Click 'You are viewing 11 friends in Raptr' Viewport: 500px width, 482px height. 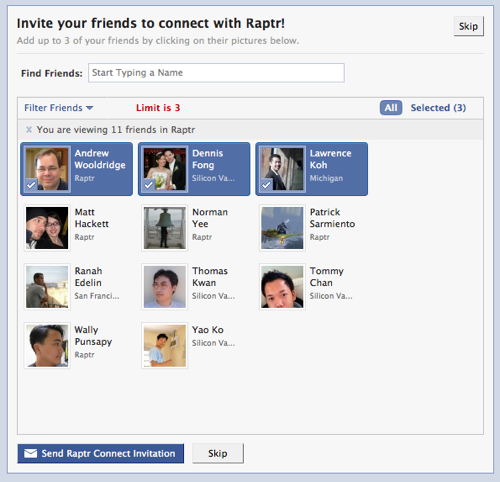(x=116, y=129)
